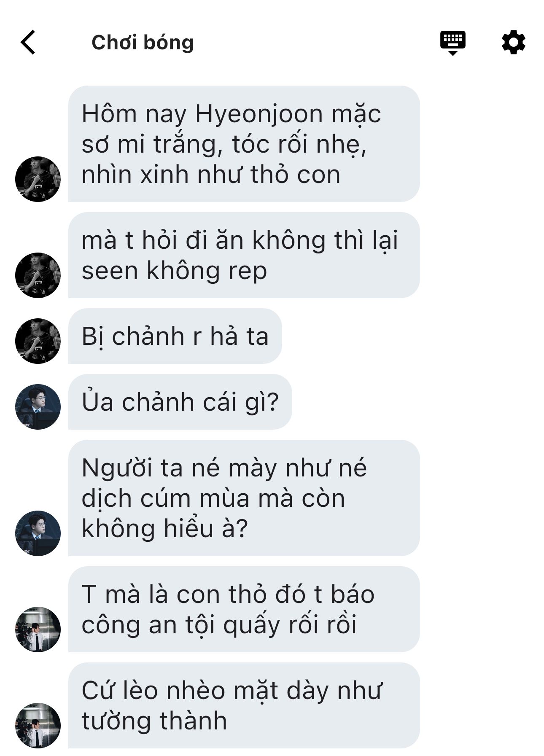Tap avatar beside 'tường thành' message
Screen dimensions: 544x756
coord(38,726)
